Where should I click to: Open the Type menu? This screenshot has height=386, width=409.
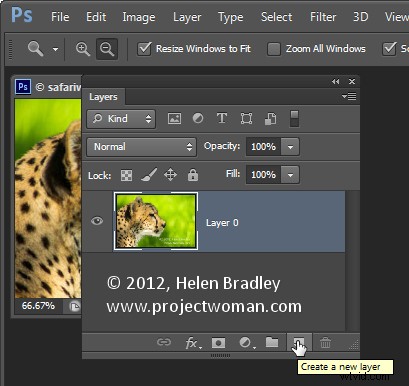point(230,17)
